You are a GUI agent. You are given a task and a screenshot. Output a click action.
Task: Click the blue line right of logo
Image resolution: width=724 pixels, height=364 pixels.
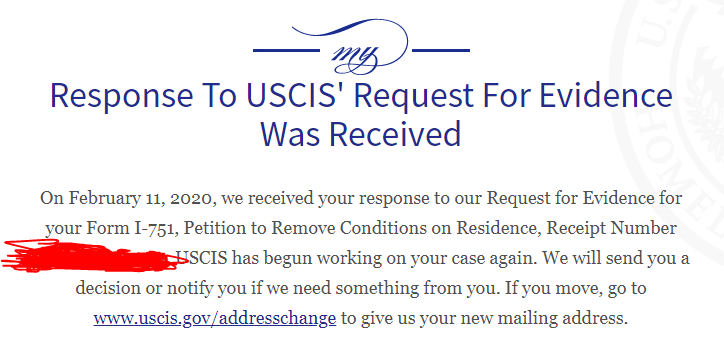[441, 50]
